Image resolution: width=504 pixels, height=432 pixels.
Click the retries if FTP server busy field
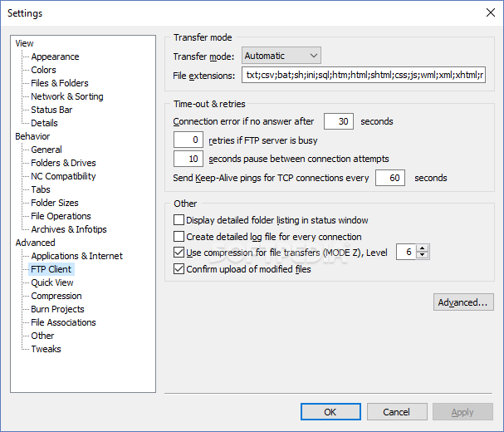point(188,140)
